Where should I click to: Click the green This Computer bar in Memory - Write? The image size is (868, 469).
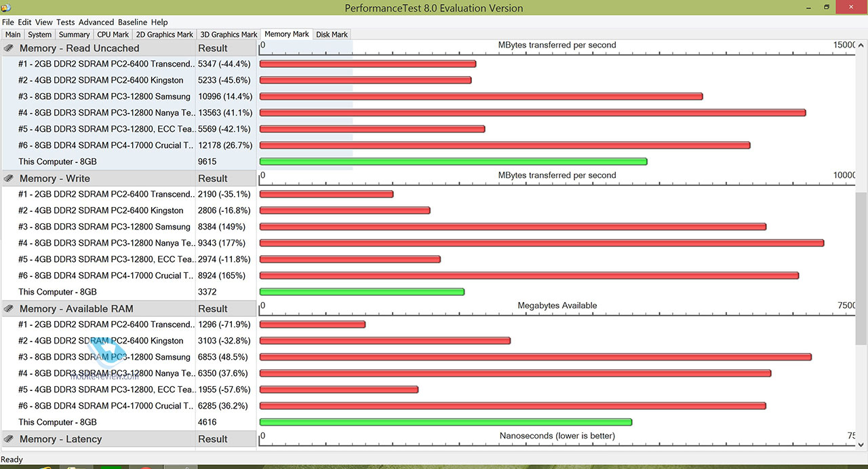point(362,292)
